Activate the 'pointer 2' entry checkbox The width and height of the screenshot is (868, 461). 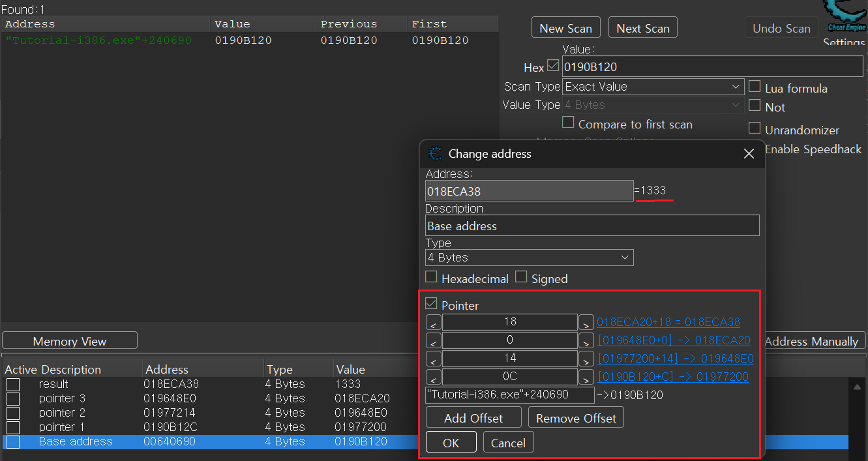(13, 413)
